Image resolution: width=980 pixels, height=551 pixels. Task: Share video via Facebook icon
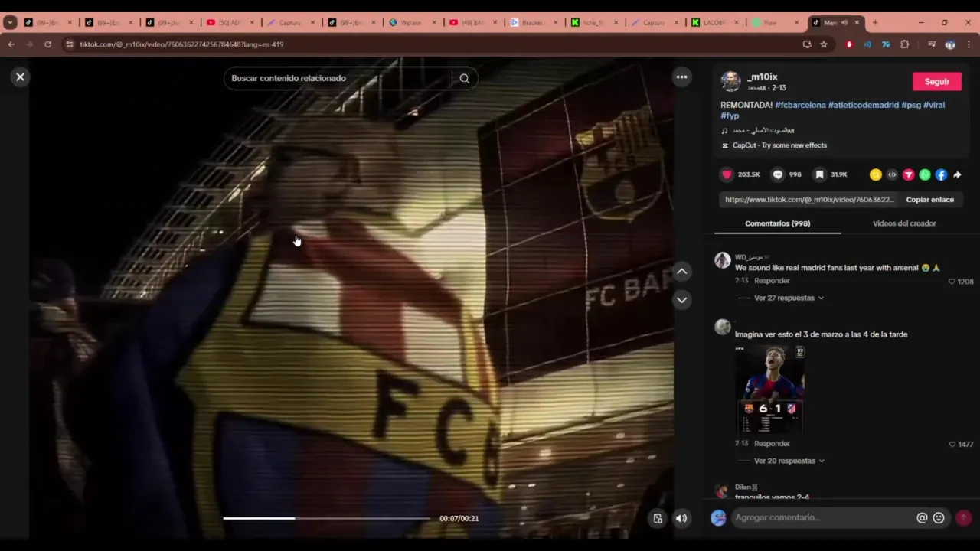click(941, 174)
